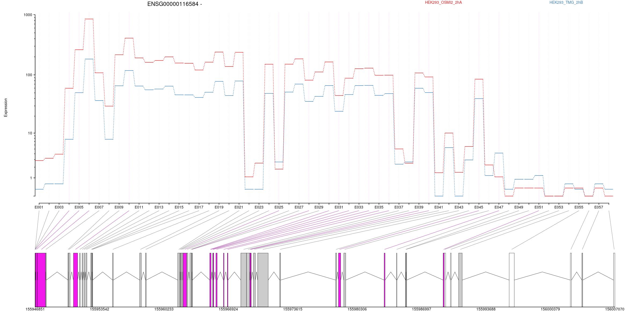
Task: Click exon label E025
Action: point(279,207)
